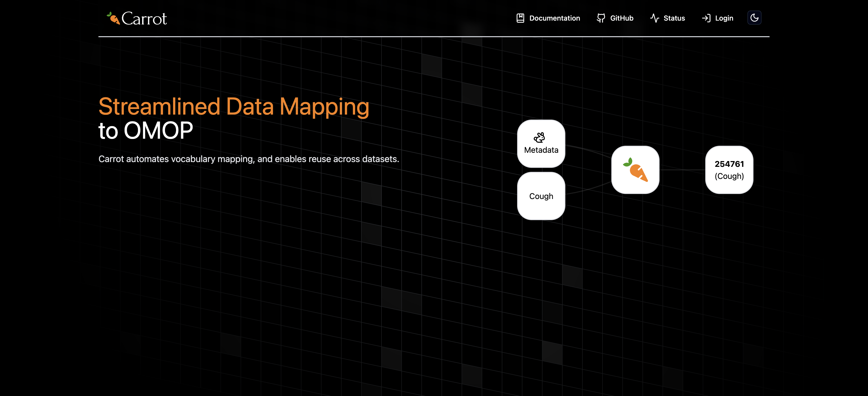Screen dimensions: 868x396
Task: Click the (Cough) output label
Action: (729, 176)
